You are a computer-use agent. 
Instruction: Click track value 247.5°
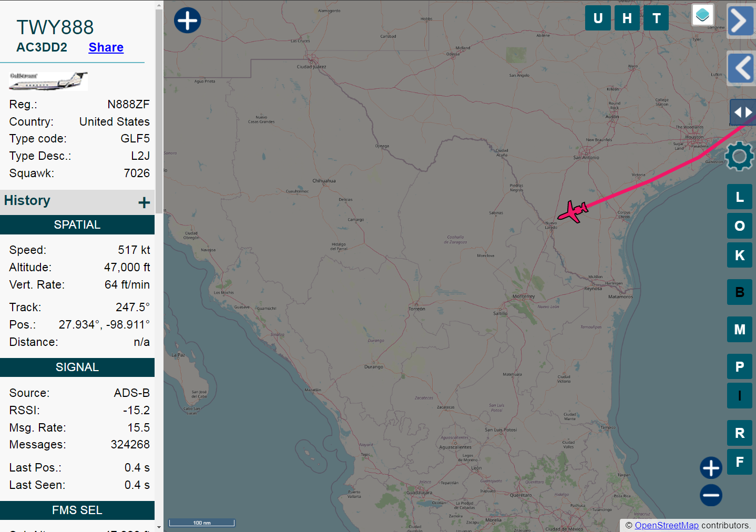click(132, 308)
